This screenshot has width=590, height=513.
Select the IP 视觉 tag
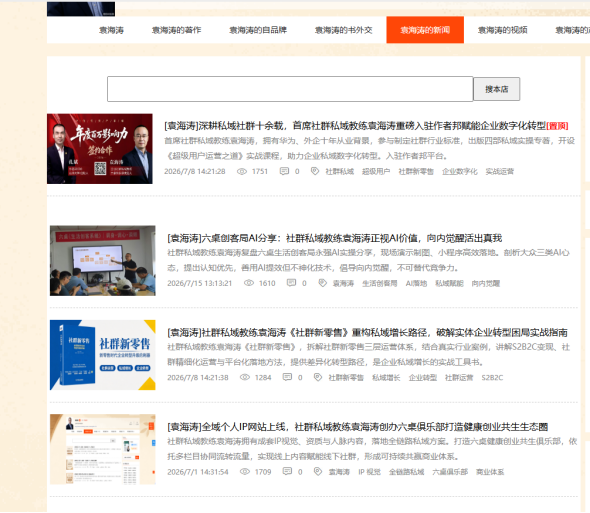(370, 472)
